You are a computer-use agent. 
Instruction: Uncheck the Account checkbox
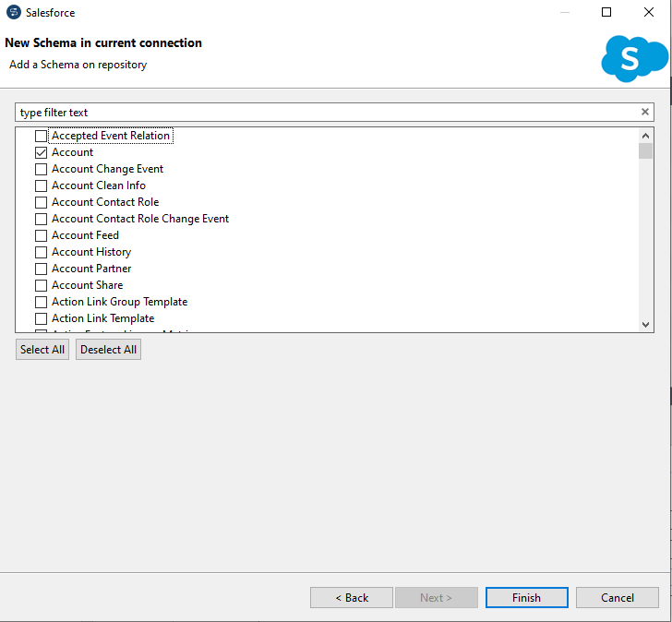pyautogui.click(x=42, y=152)
